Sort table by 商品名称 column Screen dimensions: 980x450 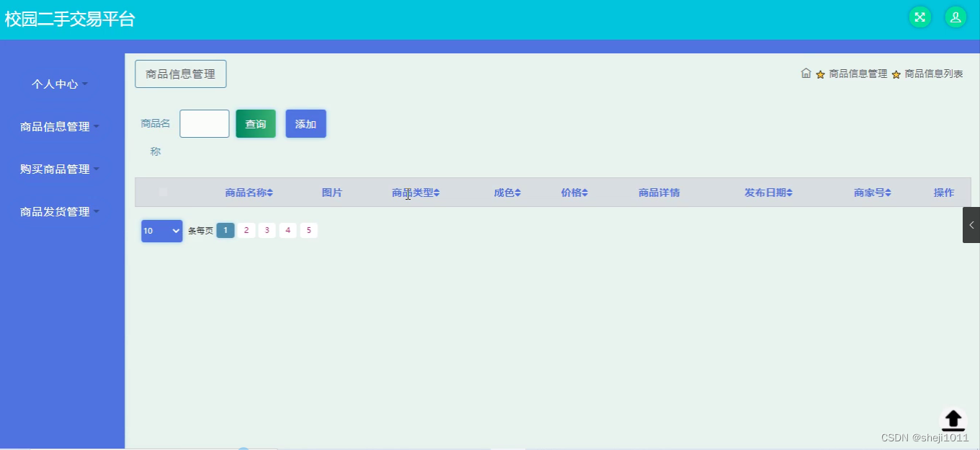tap(249, 193)
